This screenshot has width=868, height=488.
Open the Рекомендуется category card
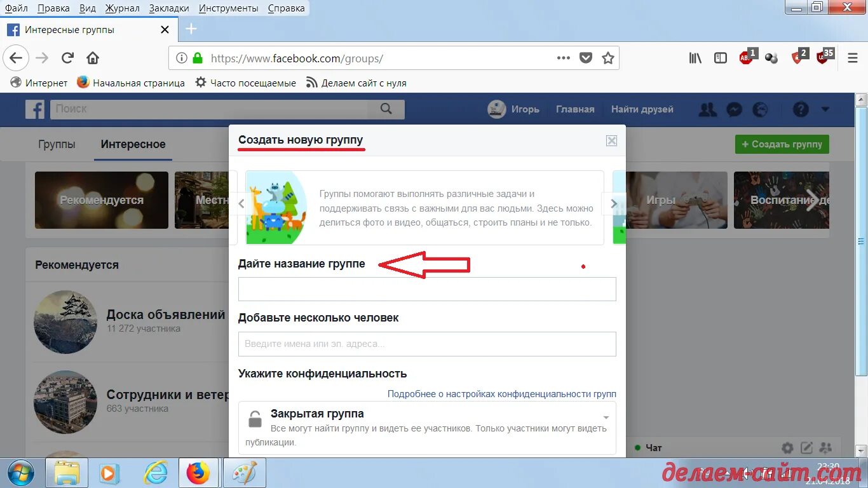point(102,200)
